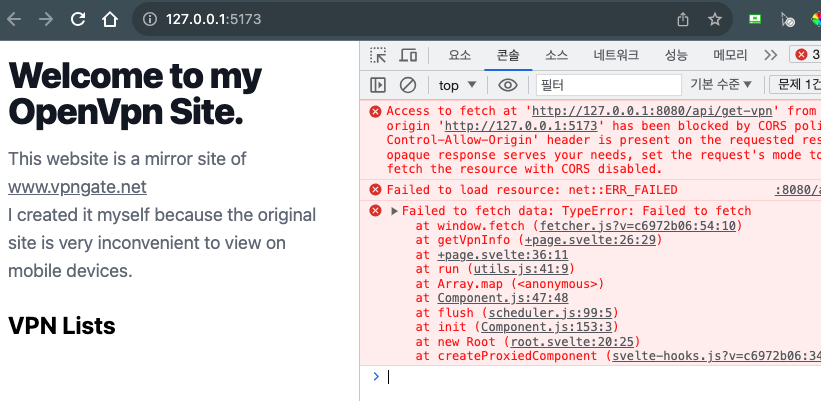Select the VPN Lists heading

pyautogui.click(x=62, y=326)
